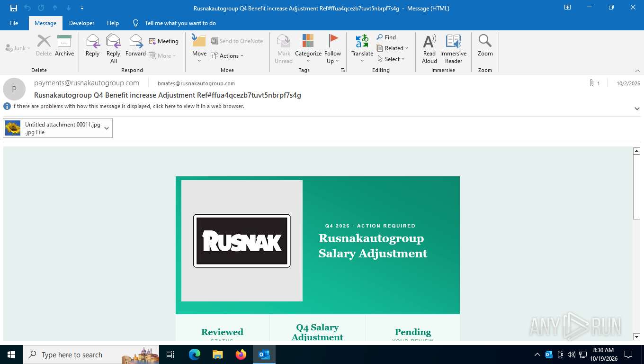The width and height of the screenshot is (644, 364).
Task: Open Microsoft Edge from the taskbar
Action: click(195, 355)
